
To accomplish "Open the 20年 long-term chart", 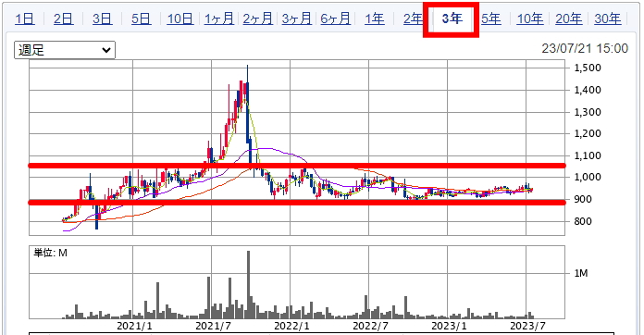I will (x=569, y=19).
